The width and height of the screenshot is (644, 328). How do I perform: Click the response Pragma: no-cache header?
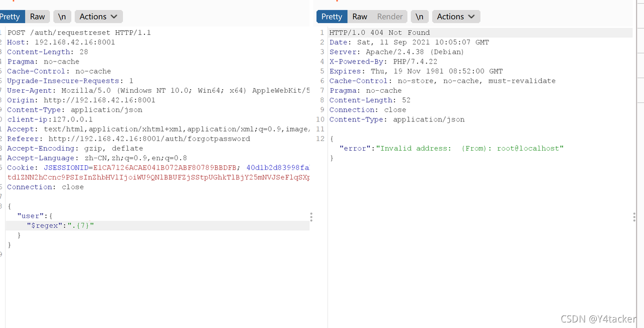point(365,91)
